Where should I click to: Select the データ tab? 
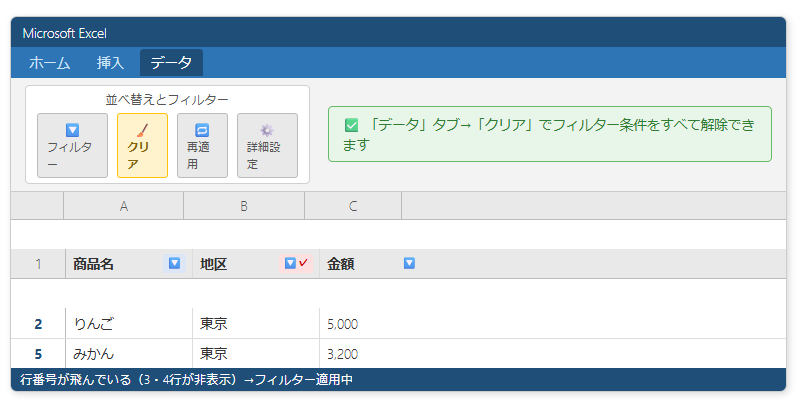pos(171,63)
